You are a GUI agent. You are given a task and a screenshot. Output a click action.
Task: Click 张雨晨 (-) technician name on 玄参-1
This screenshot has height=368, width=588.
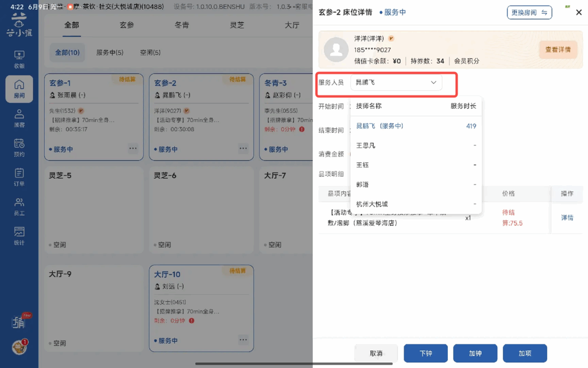(71, 95)
